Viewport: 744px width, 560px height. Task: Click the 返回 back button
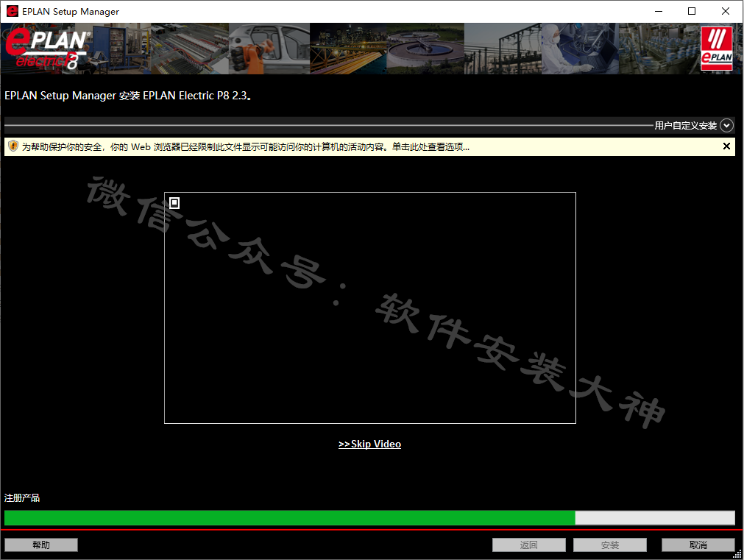click(528, 545)
